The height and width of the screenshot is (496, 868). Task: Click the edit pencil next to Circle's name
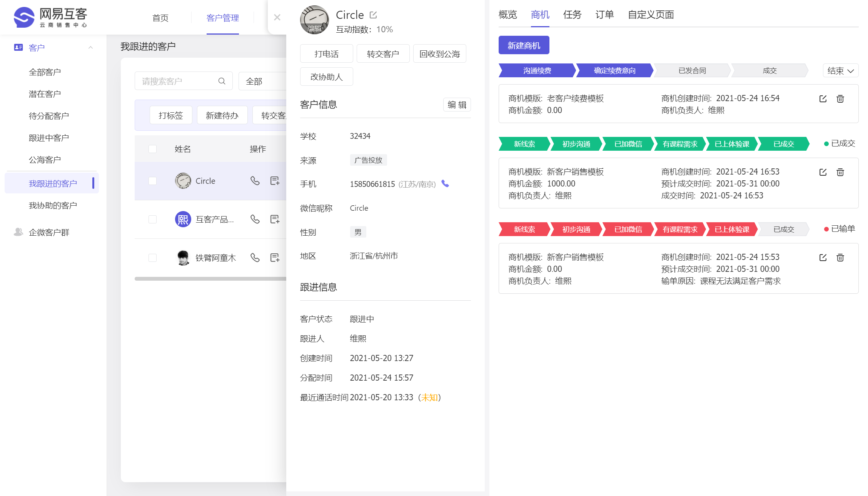point(373,15)
